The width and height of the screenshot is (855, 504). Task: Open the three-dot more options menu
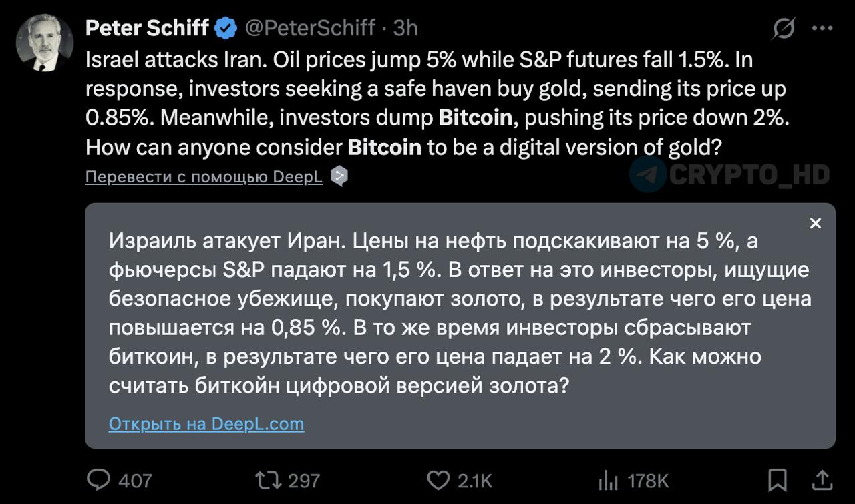(x=822, y=29)
